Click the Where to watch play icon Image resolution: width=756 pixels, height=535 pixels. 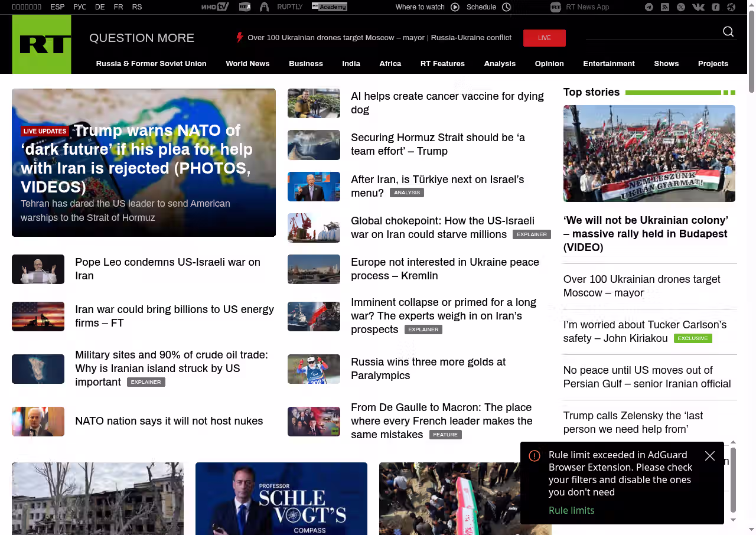pyautogui.click(x=455, y=7)
